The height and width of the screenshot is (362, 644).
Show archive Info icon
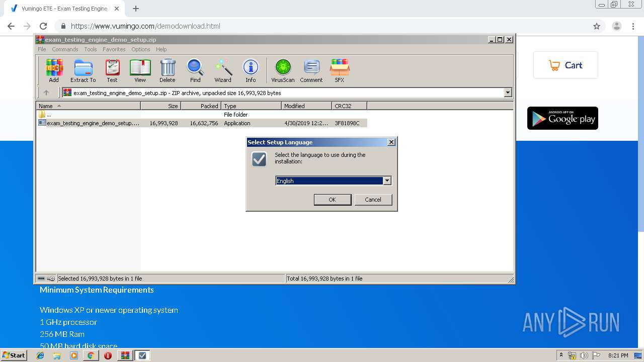[251, 70]
